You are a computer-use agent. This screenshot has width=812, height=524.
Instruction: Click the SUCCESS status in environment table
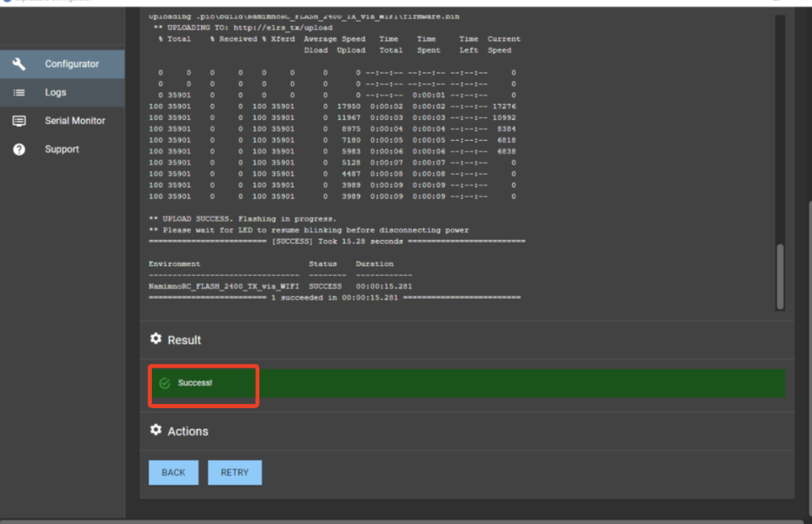click(x=325, y=286)
